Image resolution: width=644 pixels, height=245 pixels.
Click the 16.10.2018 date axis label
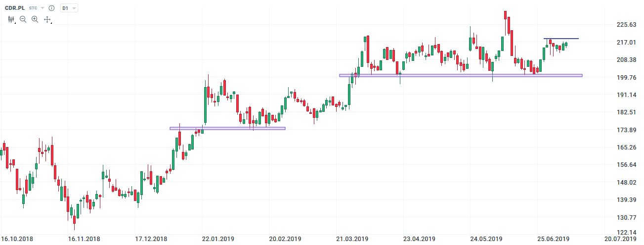[17, 239]
